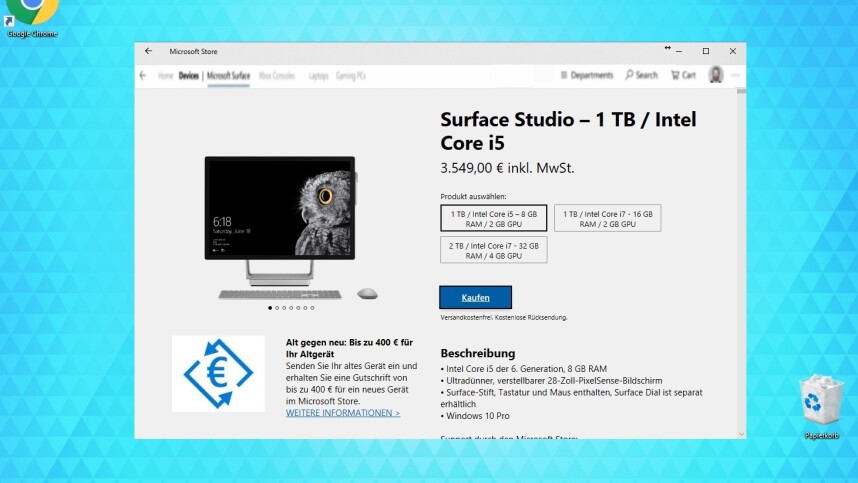Select the Microsoft Surface tab
This screenshot has width=858, height=483.
pos(228,75)
